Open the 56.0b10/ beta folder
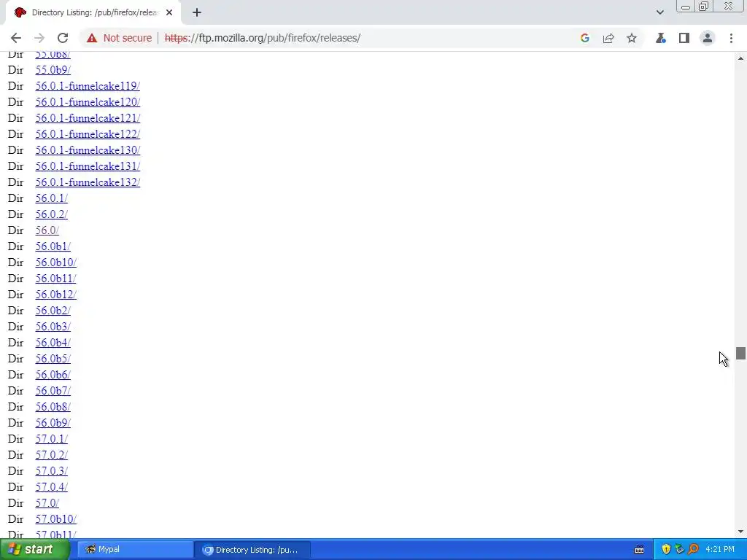 click(55, 262)
